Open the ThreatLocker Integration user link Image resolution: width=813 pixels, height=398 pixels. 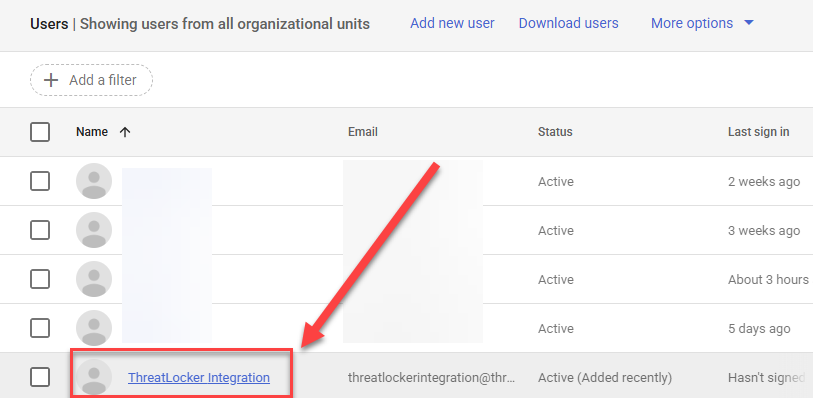pos(199,378)
